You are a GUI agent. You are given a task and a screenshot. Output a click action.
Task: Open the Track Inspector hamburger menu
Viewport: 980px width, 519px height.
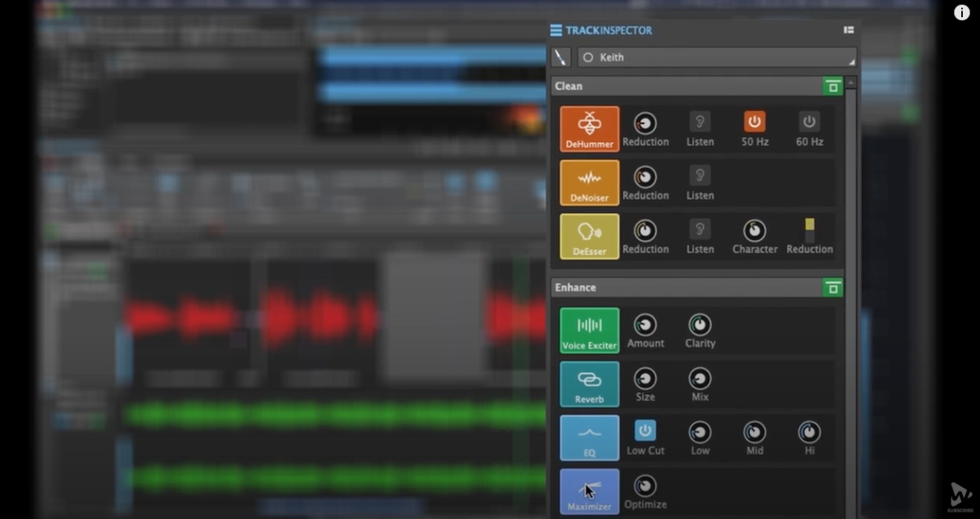[556, 31]
